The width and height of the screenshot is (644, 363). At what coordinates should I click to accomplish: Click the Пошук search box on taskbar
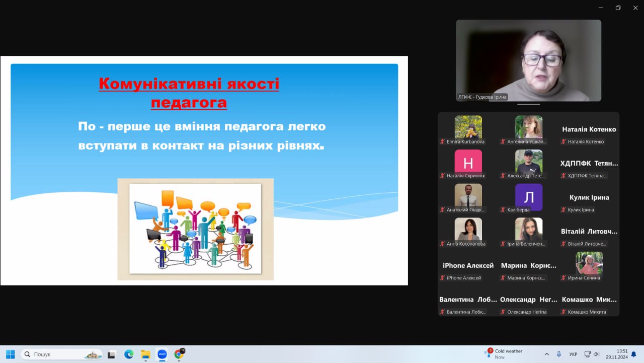pos(61,354)
